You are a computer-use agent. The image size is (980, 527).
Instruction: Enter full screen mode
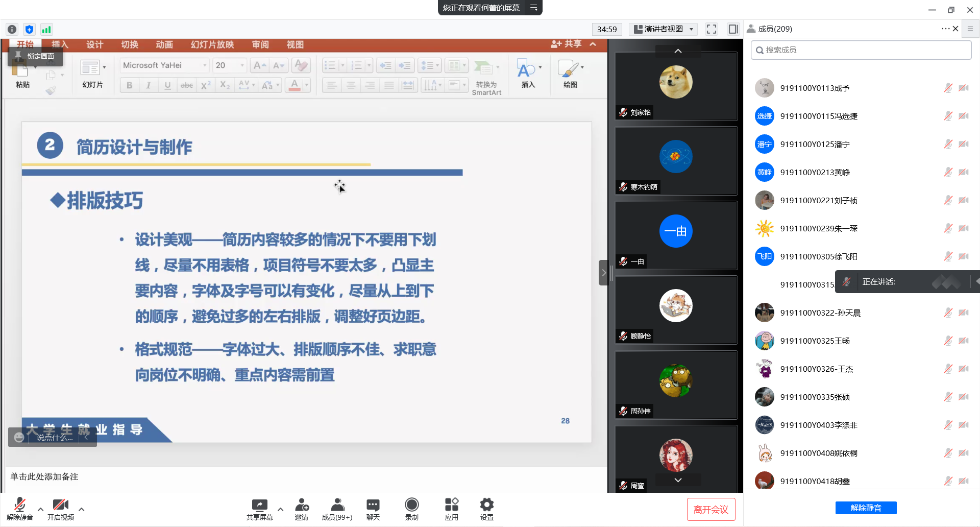tap(711, 29)
